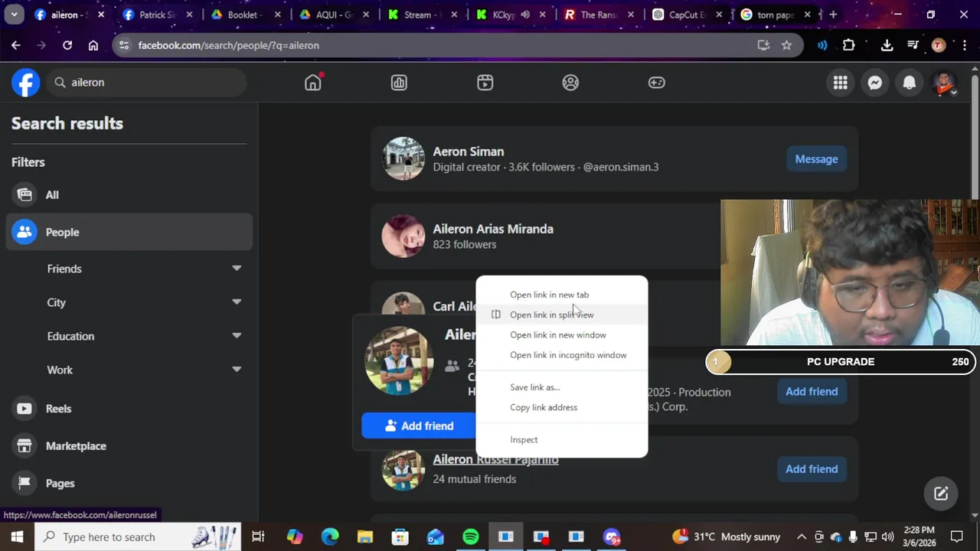
Task: Choose Open link in new tab
Action: pyautogui.click(x=561, y=295)
